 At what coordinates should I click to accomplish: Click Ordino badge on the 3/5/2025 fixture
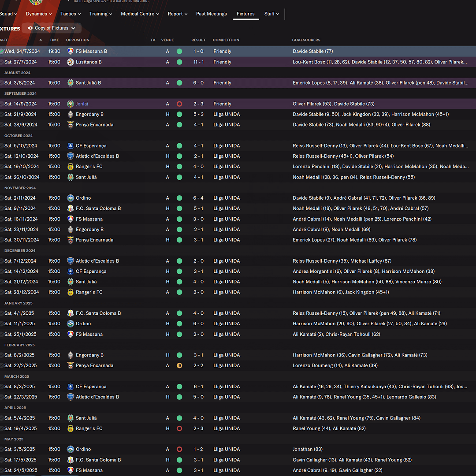(x=70, y=449)
